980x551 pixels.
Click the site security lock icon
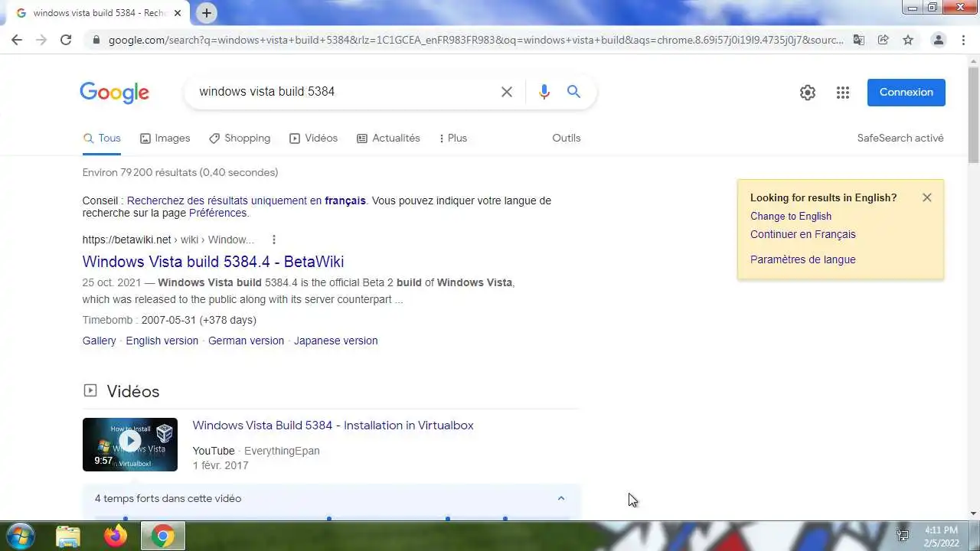point(96,40)
